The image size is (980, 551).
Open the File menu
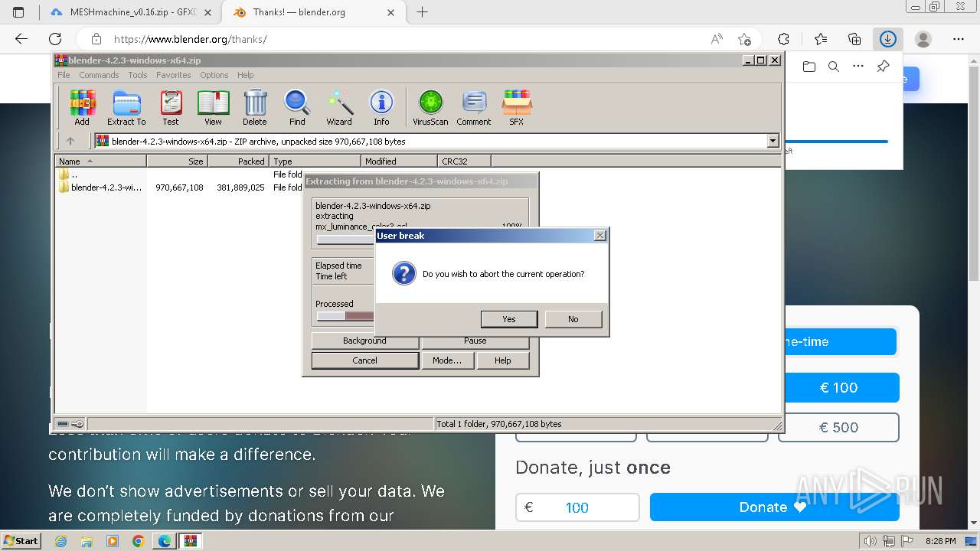[x=64, y=75]
